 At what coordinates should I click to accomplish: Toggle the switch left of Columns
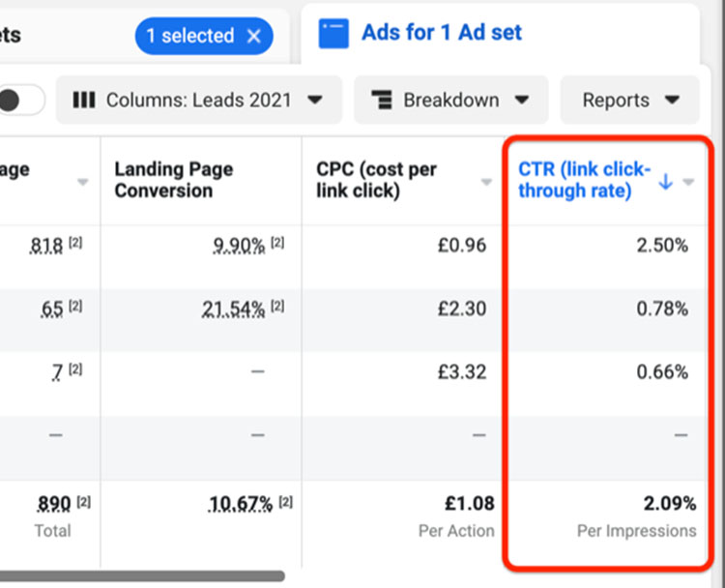(21, 100)
